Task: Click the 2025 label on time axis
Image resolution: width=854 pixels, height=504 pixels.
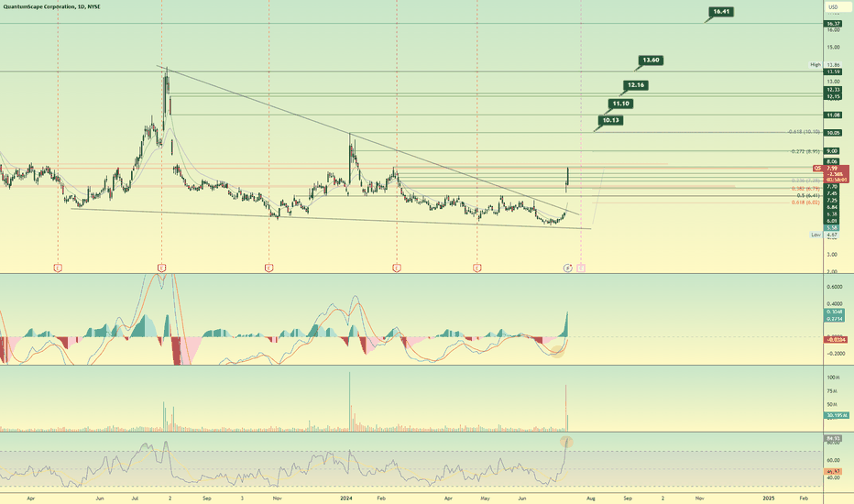Action: (x=769, y=498)
